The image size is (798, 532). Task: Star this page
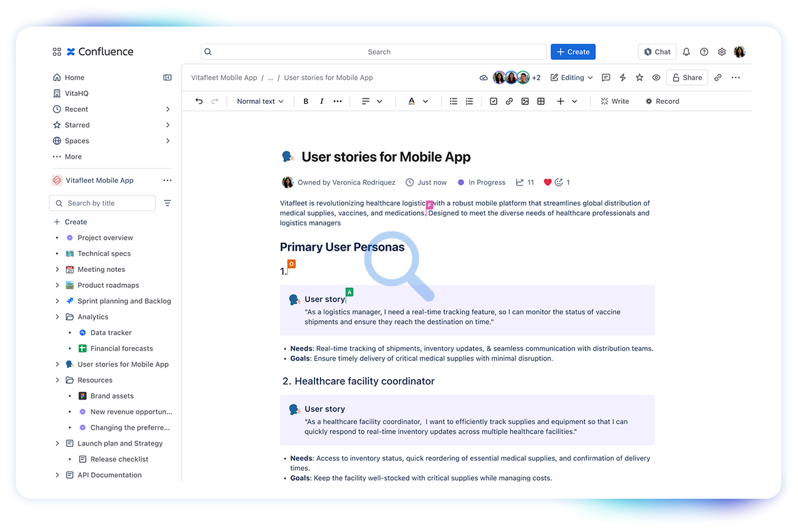pyautogui.click(x=640, y=78)
